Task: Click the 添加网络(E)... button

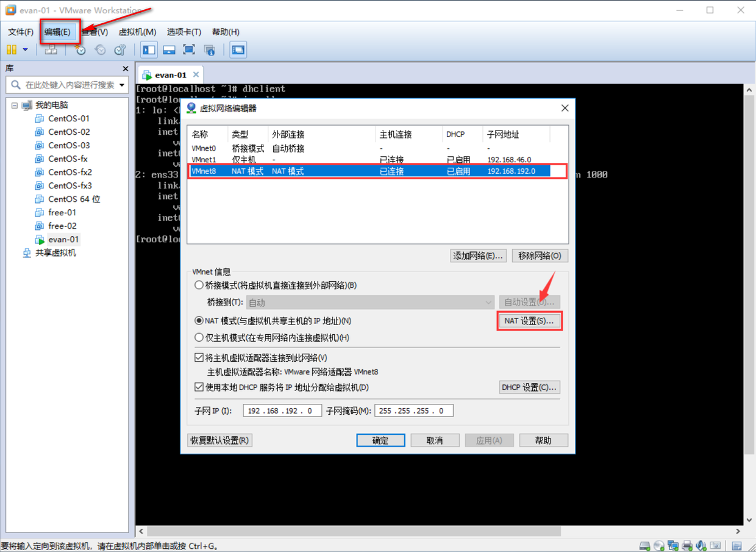Action: pos(479,256)
